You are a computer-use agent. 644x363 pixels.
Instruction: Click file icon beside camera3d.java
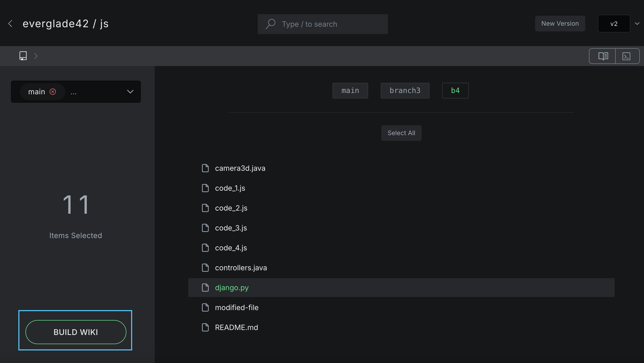(x=205, y=168)
